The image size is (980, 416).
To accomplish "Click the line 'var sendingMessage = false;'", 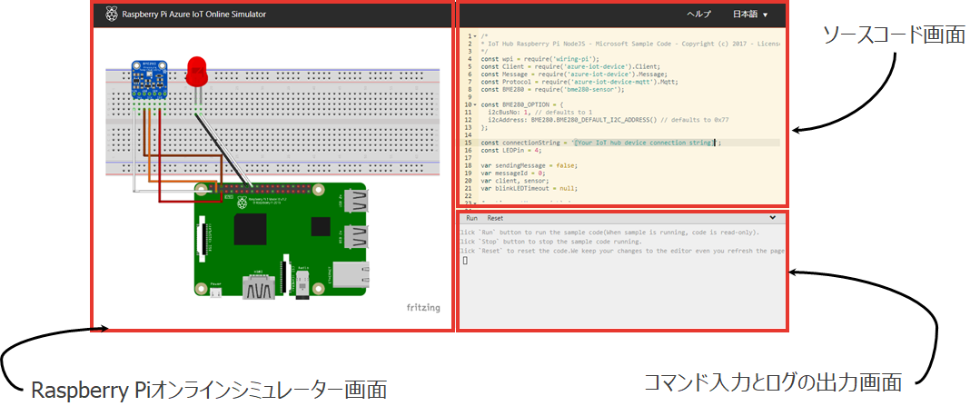I will click(530, 165).
